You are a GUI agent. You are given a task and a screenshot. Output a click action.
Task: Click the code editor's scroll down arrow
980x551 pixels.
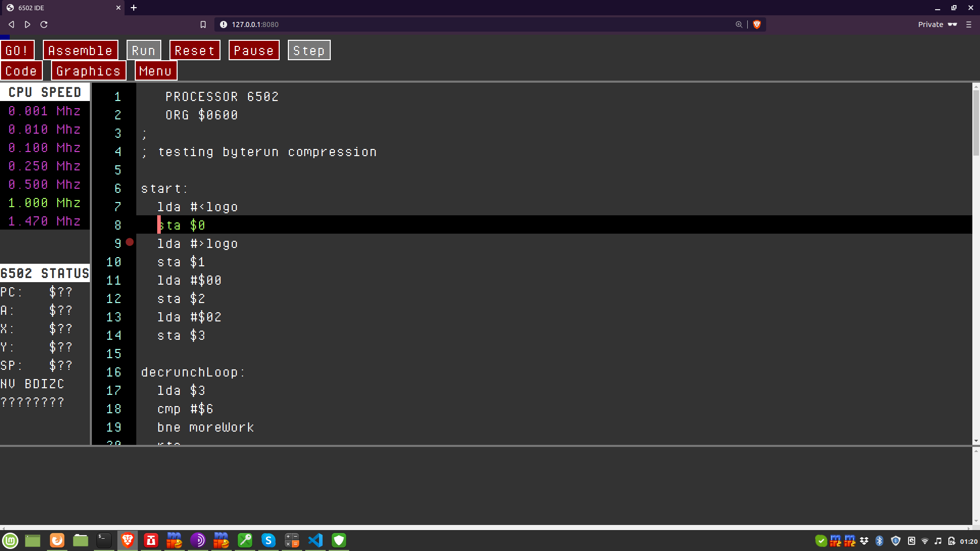[976, 441]
